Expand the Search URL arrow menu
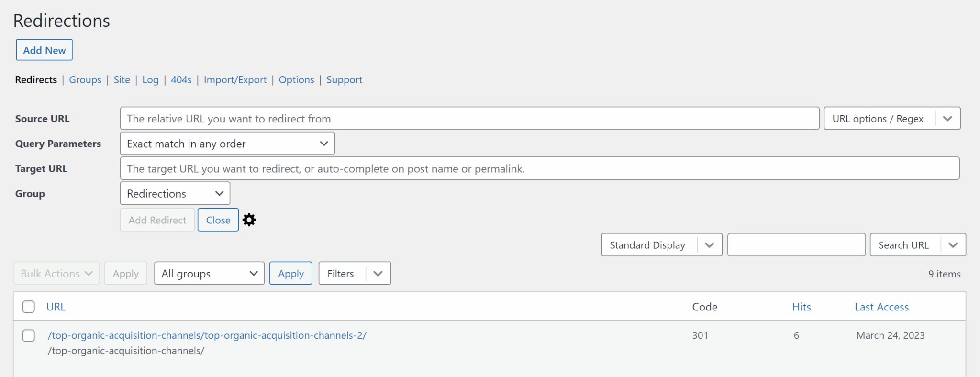This screenshot has height=377, width=980. [953, 245]
